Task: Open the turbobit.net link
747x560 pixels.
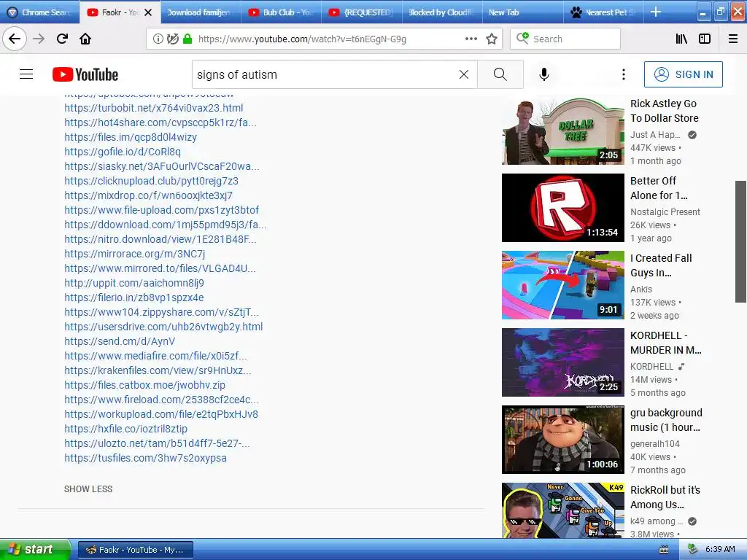Action: tap(153, 108)
